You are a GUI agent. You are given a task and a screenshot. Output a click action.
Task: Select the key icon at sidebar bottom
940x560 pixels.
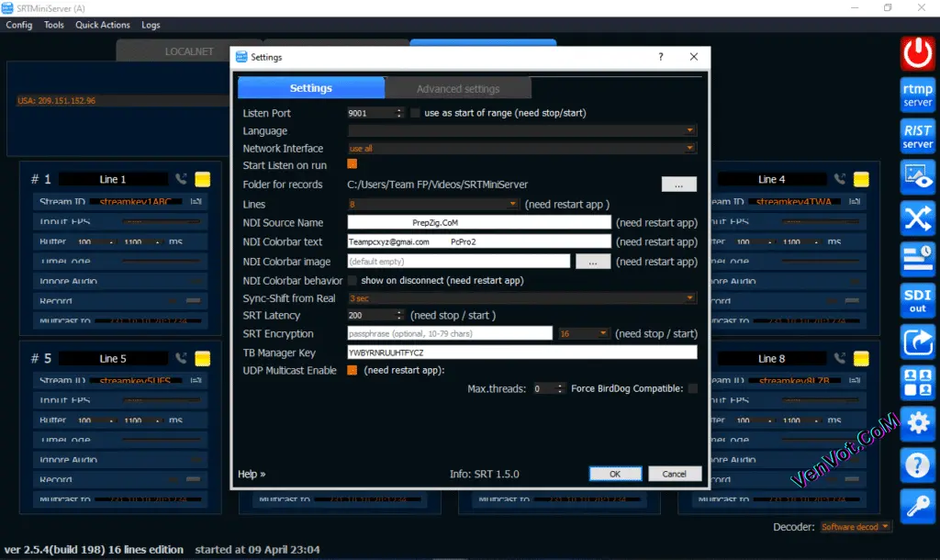pyautogui.click(x=917, y=506)
